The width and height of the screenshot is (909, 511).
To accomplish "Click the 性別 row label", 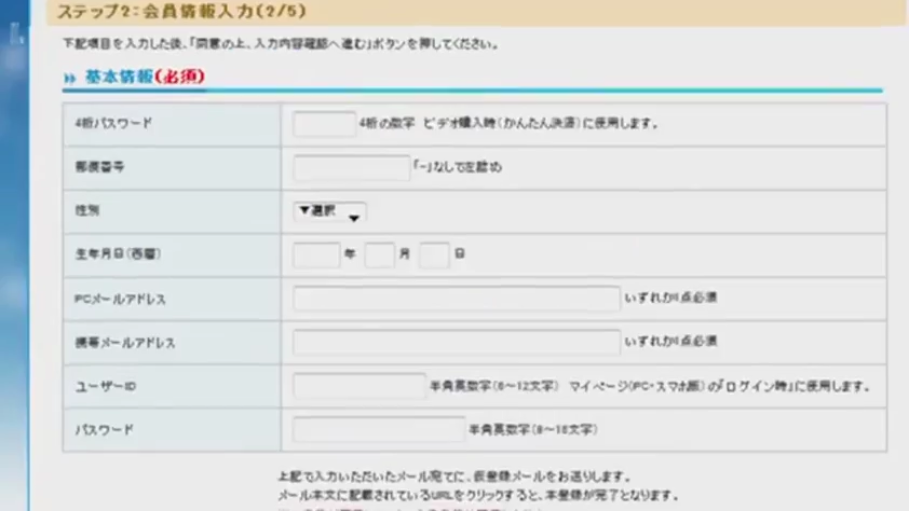I will tap(88, 212).
